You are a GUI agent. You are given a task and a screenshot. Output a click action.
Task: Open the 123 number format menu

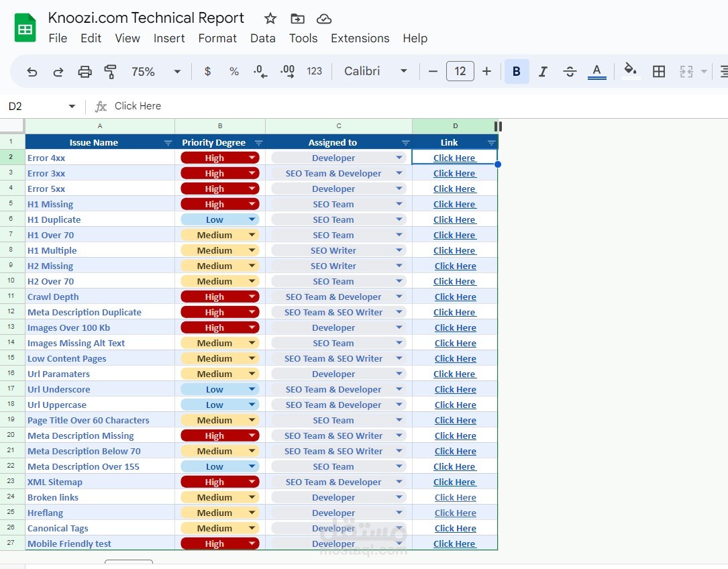[x=314, y=71]
